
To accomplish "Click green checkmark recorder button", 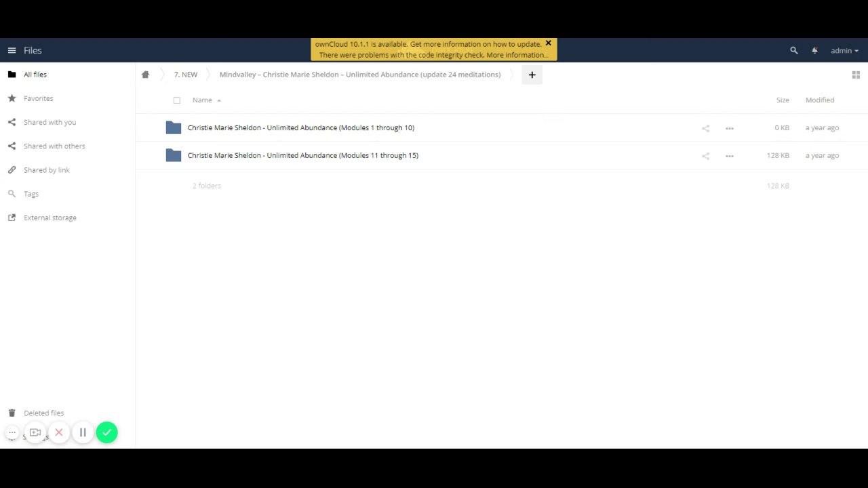I will tap(106, 432).
